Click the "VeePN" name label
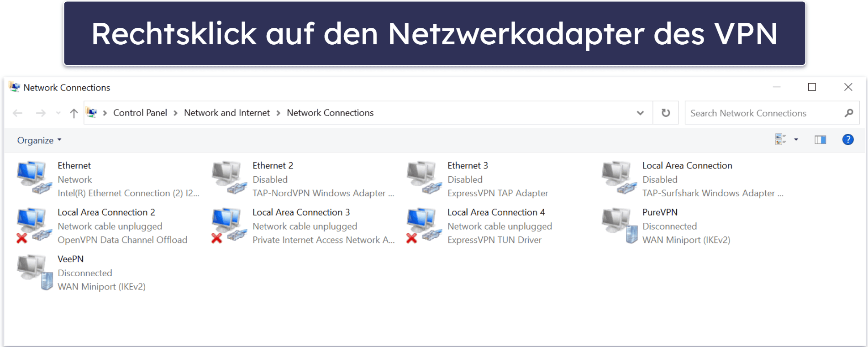868x347 pixels. pyautogui.click(x=70, y=259)
